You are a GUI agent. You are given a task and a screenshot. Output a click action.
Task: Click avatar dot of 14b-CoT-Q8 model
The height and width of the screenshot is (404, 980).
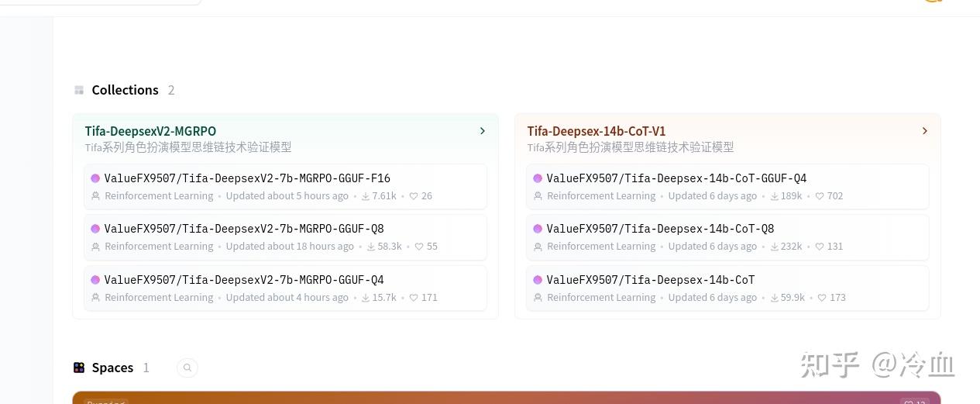pos(538,229)
